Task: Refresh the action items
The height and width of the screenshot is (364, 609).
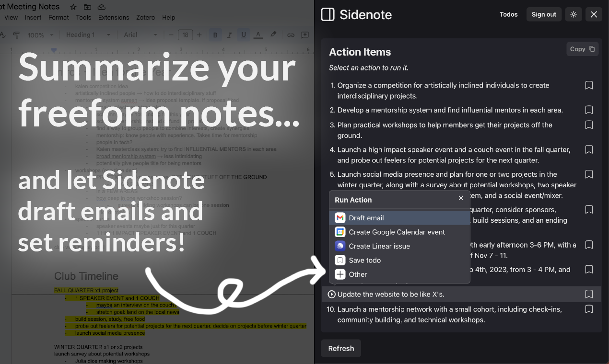Action: pos(341,348)
